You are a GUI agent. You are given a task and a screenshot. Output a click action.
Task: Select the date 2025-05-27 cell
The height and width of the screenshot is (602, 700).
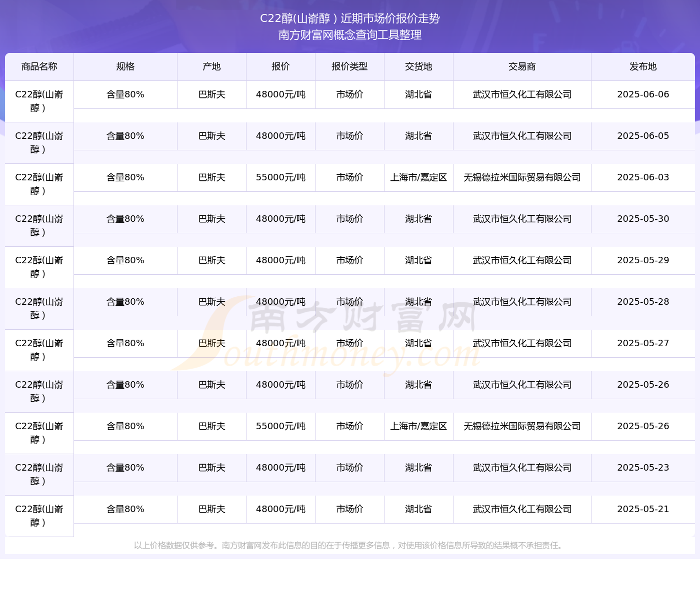[x=643, y=343]
